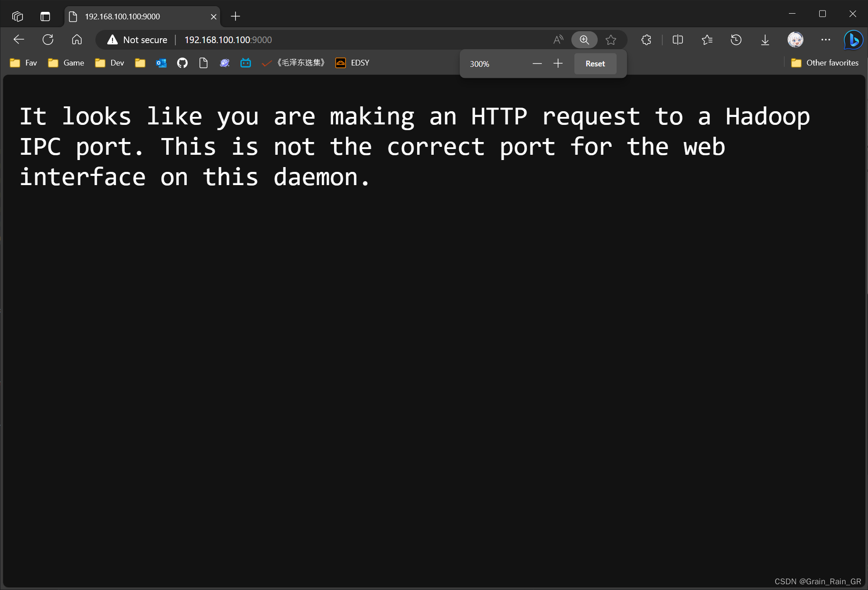868x590 pixels.
Task: Open browsing History icon
Action: [736, 40]
